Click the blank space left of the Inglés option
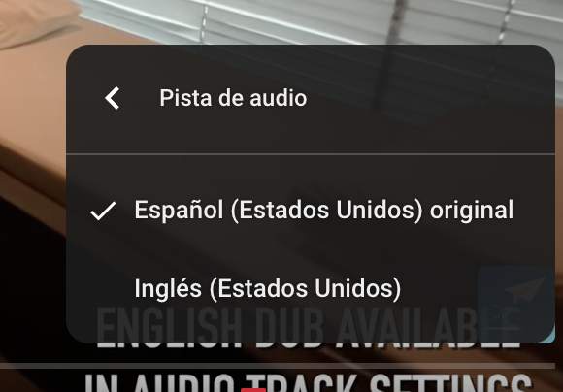 (102, 288)
